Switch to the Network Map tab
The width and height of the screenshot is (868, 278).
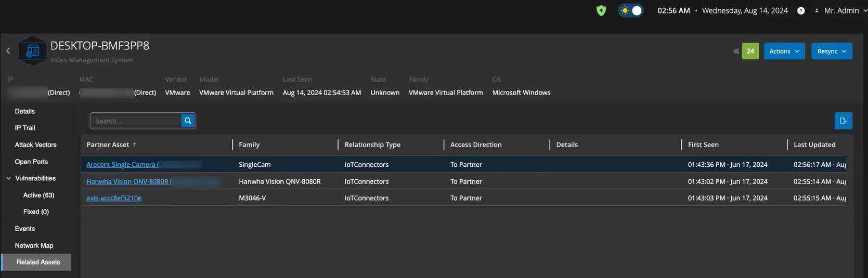34,245
